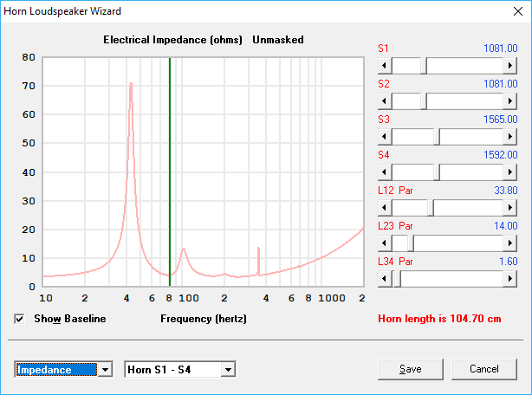Click the L12 slider thumb
This screenshot has width=532, height=395.
(x=431, y=208)
